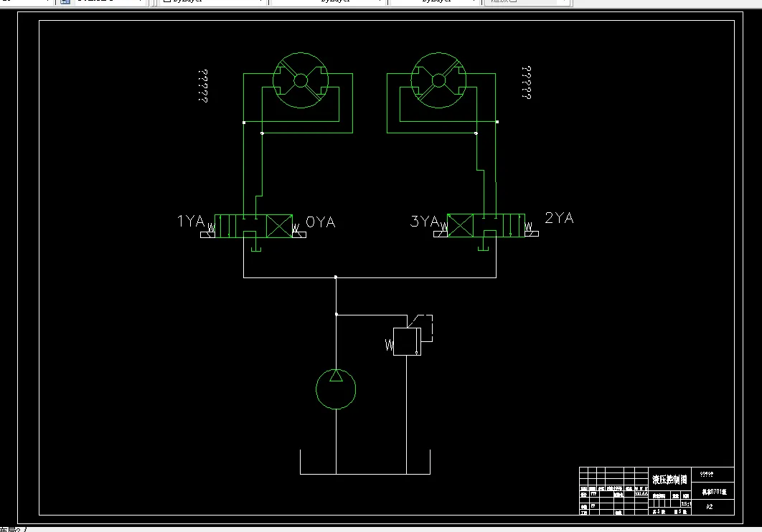Image resolution: width=762 pixels, height=532 pixels.
Task: Click the 2YA solenoid box beside the right valve
Action: (531, 234)
